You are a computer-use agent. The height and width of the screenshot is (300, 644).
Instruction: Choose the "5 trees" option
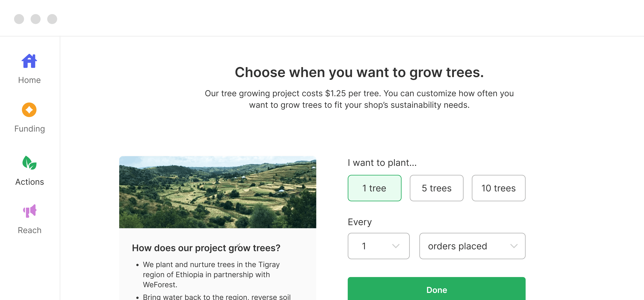[x=436, y=188]
